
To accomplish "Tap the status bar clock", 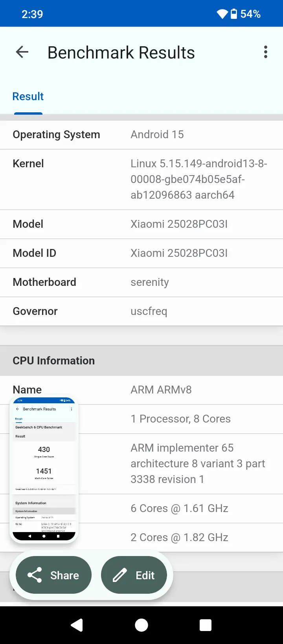I will [x=32, y=14].
